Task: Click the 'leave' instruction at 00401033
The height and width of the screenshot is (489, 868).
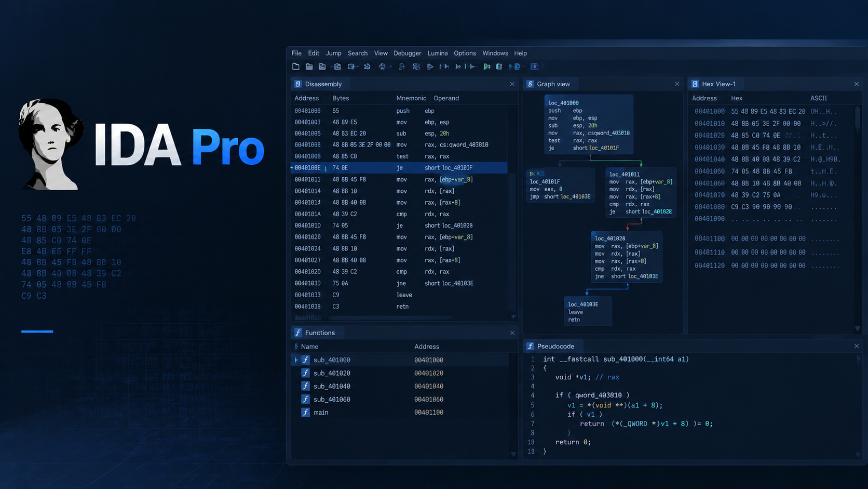Action: coord(404,295)
